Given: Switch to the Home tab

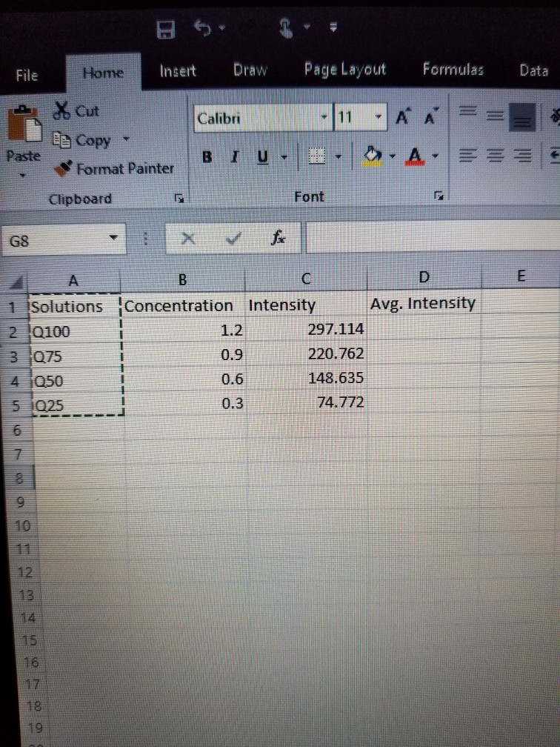Looking at the screenshot, I should pos(103,73).
